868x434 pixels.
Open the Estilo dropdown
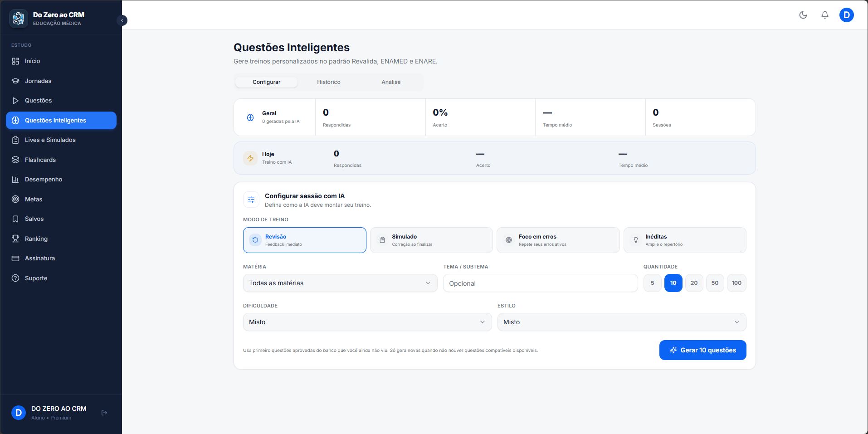click(x=622, y=322)
